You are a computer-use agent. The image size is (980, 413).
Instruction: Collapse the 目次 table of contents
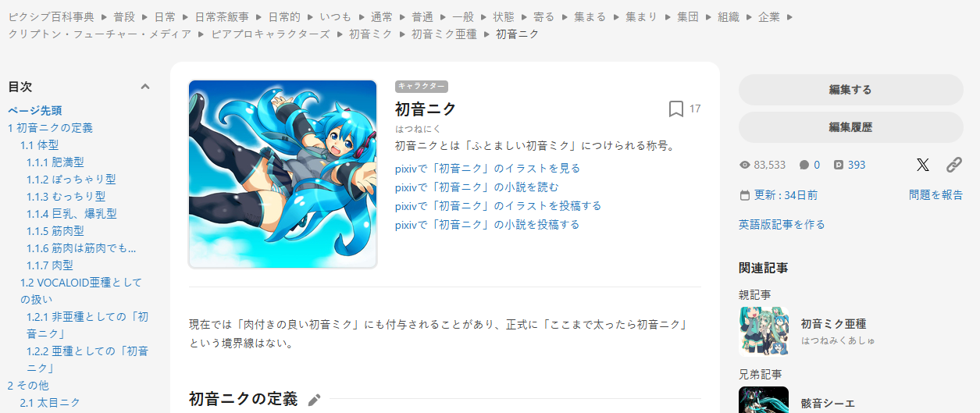(144, 87)
